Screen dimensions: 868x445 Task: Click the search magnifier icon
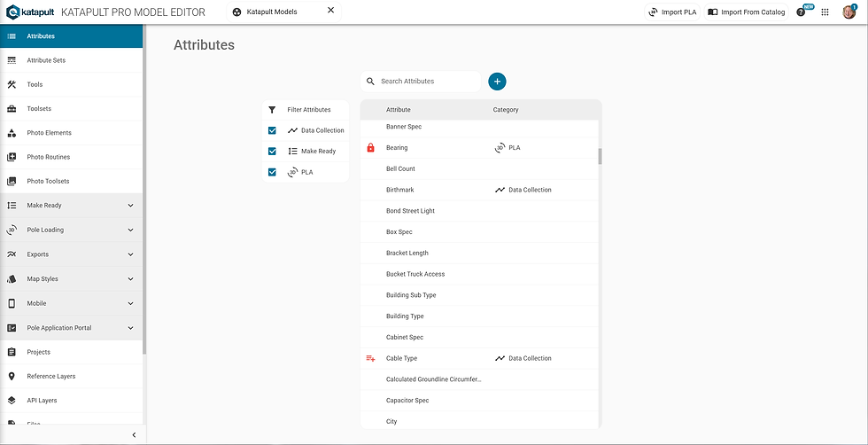pyautogui.click(x=371, y=81)
